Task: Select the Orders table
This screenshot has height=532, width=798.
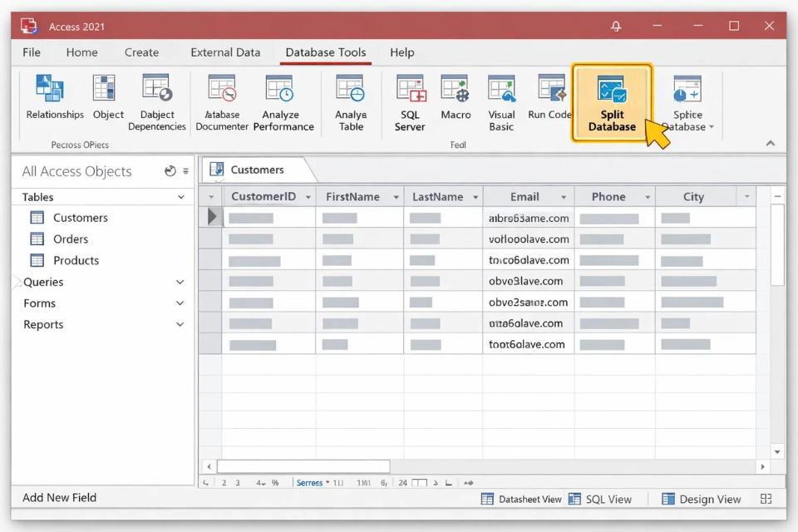Action: pos(71,239)
